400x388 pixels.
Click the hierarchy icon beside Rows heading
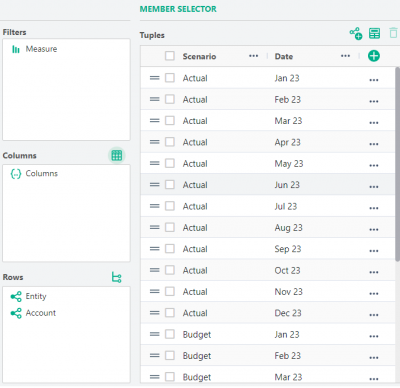[x=117, y=277]
